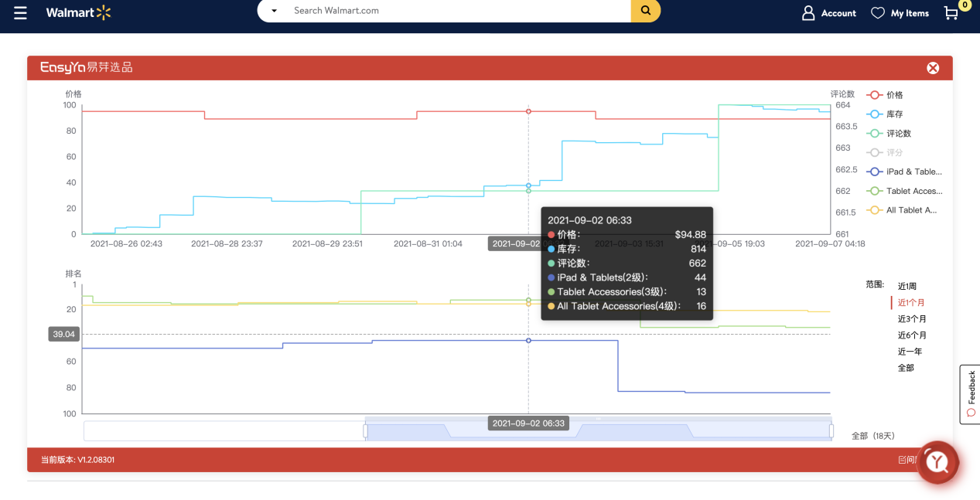Select the 近3个月 range option
The image size is (980, 500).
[x=911, y=318]
